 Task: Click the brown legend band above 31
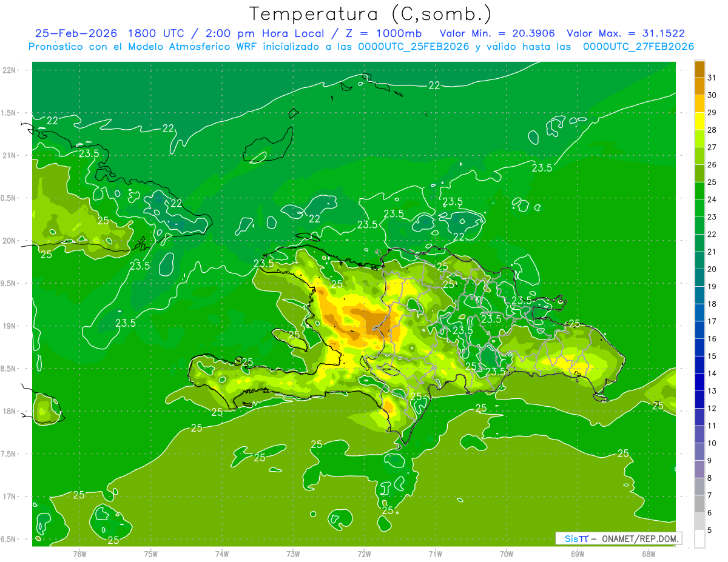[x=699, y=69]
